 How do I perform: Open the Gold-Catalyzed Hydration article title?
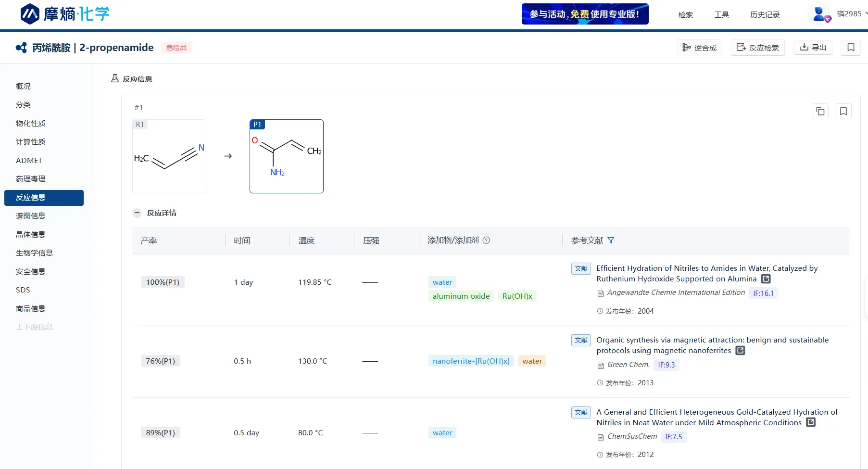point(717,417)
